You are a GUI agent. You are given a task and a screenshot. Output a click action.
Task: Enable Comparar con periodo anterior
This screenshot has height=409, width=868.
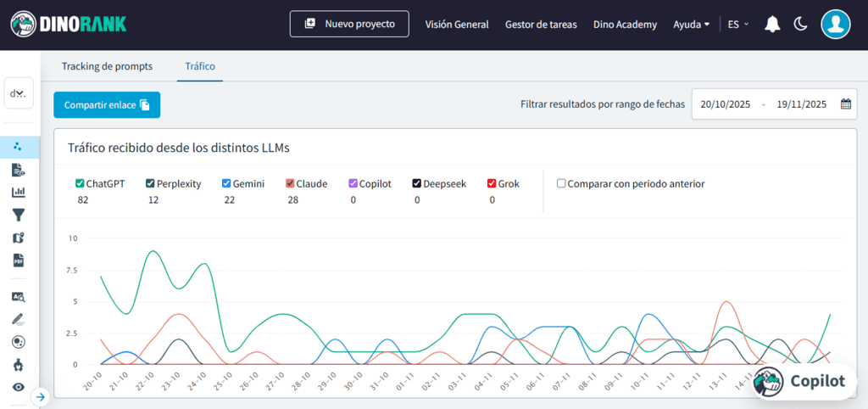(x=561, y=184)
